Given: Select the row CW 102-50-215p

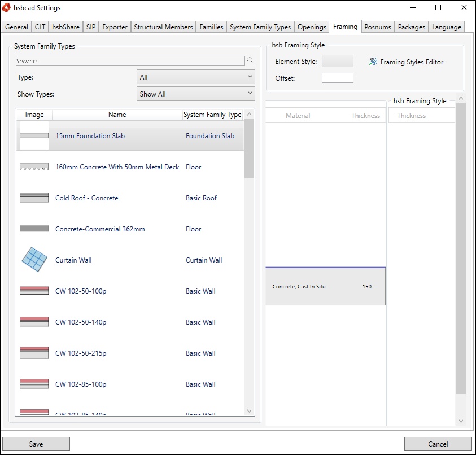Looking at the screenshot, I should pos(130,353).
